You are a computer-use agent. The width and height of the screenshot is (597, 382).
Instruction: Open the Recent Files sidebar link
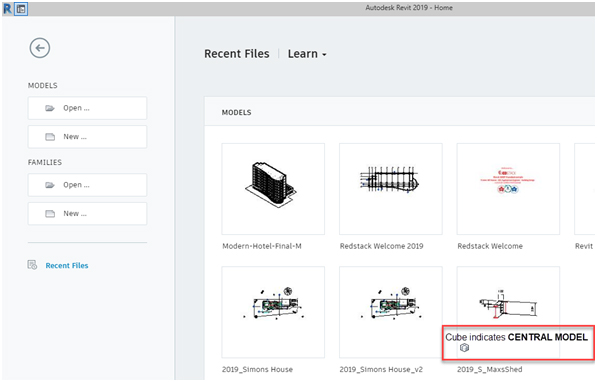[67, 265]
